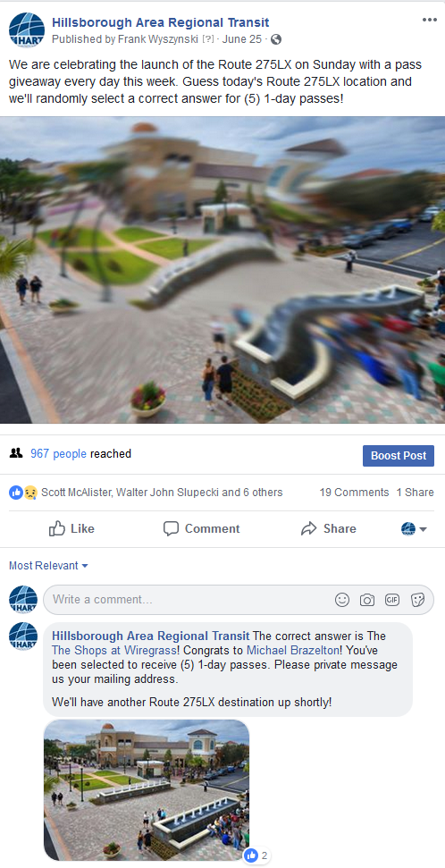The image size is (445, 868).
Task: Click the globe public audience icon
Action: click(275, 39)
